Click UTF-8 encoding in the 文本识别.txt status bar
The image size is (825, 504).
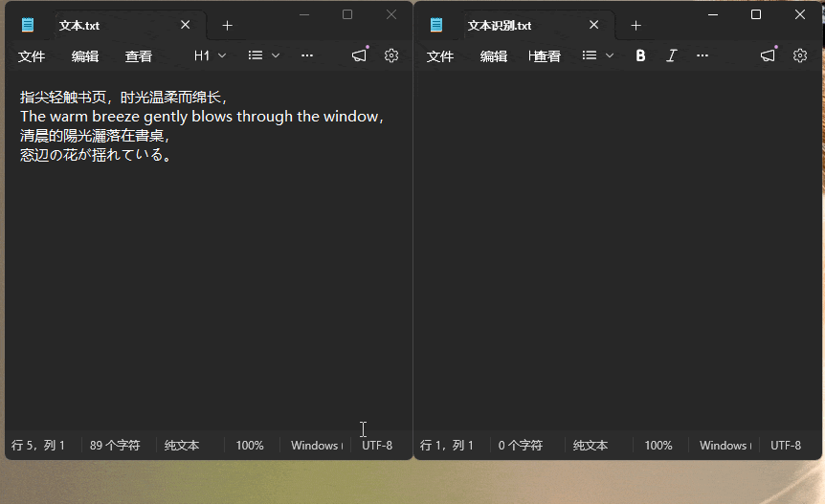(786, 445)
